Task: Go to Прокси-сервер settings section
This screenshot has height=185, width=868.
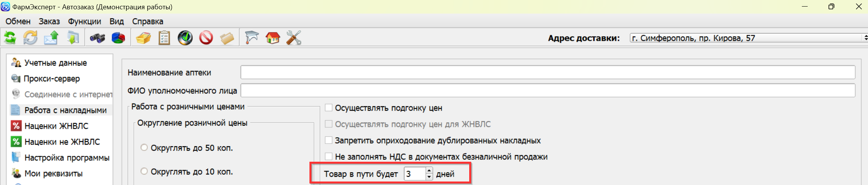Action: pyautogui.click(x=52, y=79)
